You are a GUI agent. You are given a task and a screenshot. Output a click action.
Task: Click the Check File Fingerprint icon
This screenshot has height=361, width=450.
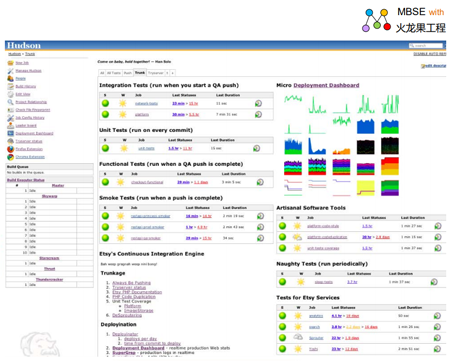(x=10, y=110)
